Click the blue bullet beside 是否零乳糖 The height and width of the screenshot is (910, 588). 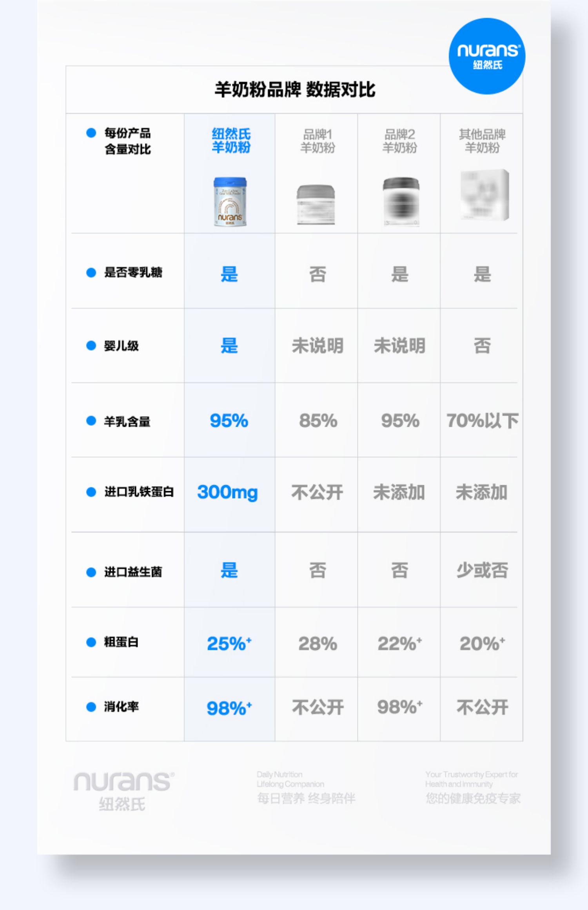click(91, 273)
